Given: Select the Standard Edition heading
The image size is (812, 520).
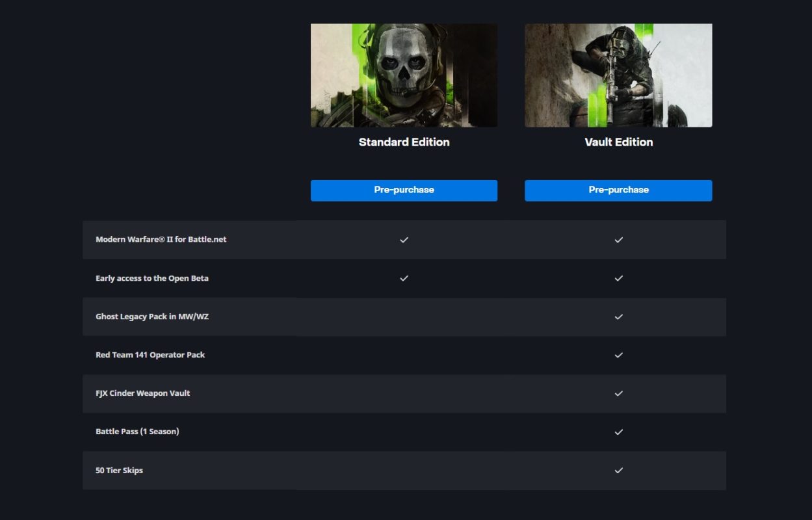Looking at the screenshot, I should coord(404,142).
